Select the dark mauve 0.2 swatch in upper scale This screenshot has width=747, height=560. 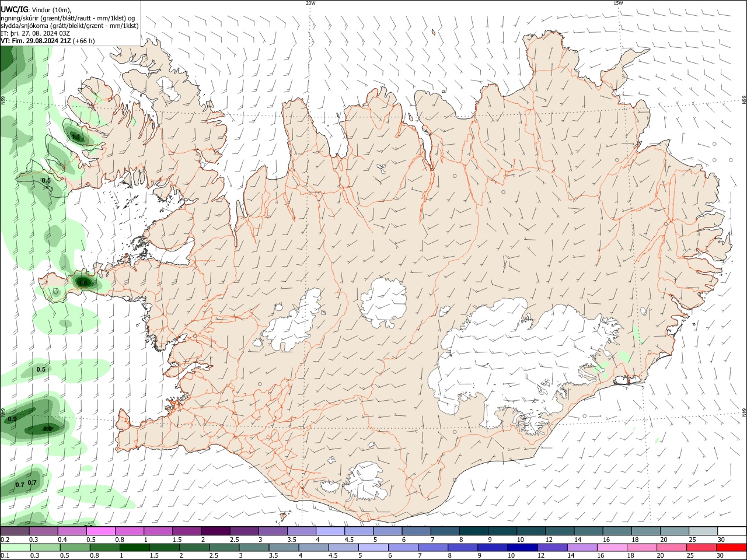(x=15, y=531)
